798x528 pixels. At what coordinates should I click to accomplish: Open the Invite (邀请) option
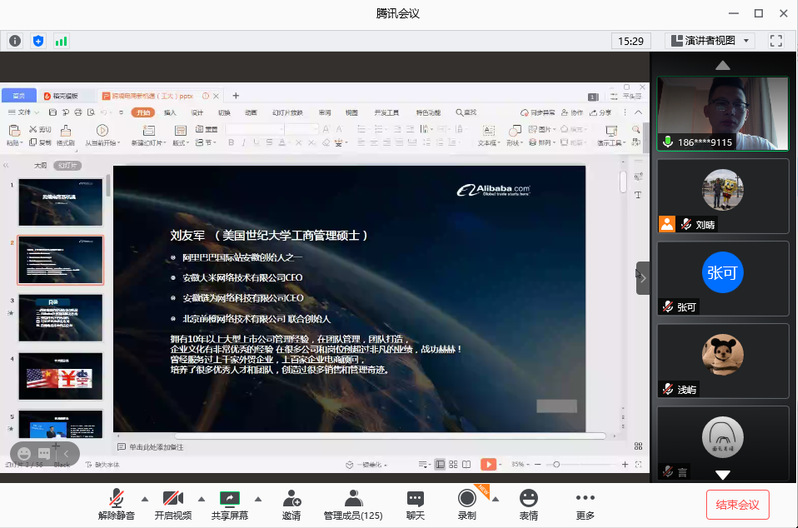[291, 504]
